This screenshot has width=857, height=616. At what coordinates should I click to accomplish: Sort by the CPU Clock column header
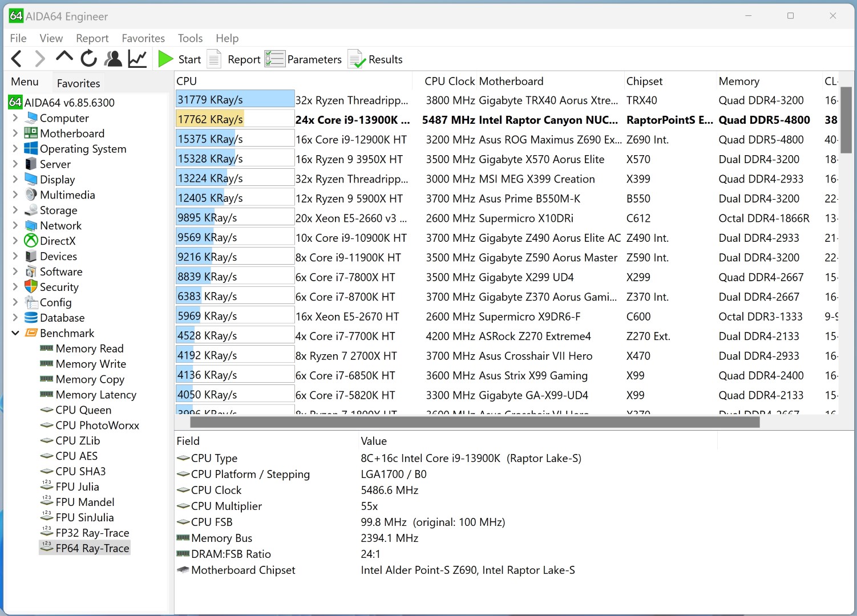click(450, 82)
